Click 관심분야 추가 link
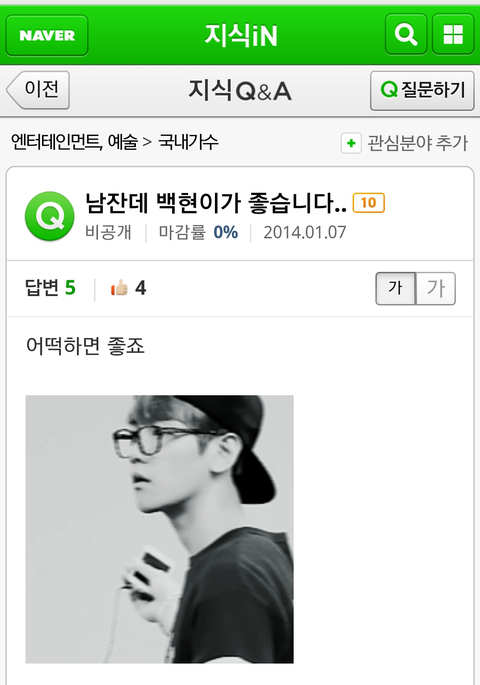480x685 pixels. click(418, 143)
